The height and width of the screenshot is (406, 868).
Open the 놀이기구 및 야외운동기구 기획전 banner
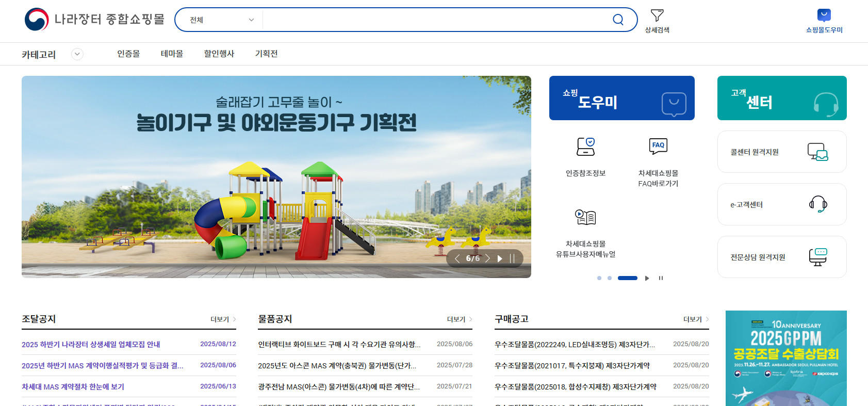pyautogui.click(x=276, y=177)
